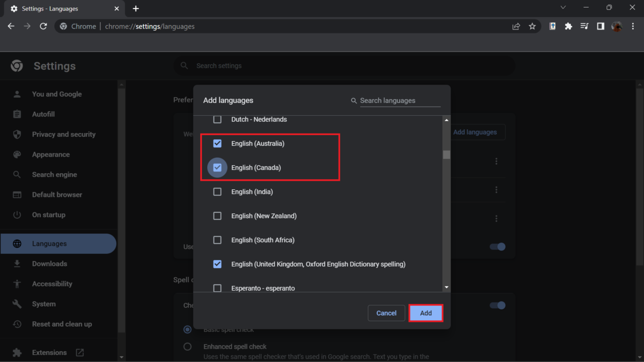Click the browser reload icon

click(43, 26)
